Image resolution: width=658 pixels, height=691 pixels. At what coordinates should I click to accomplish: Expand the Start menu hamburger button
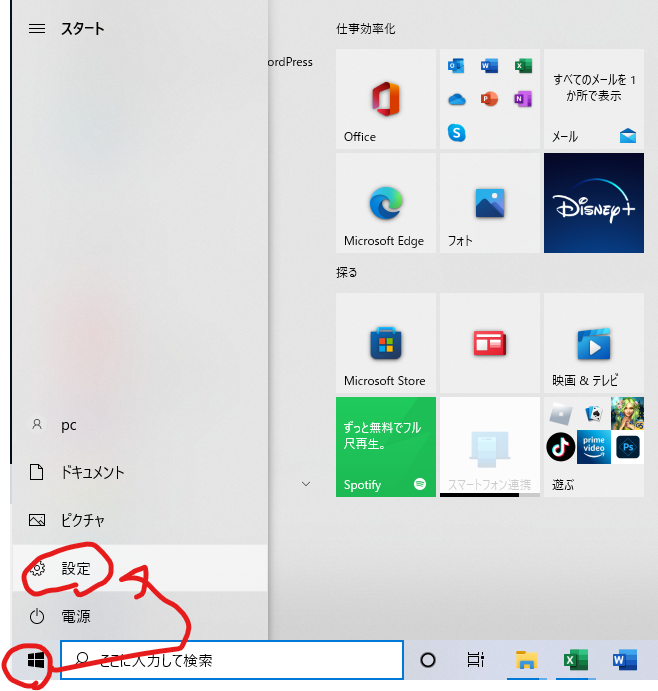pos(37,29)
